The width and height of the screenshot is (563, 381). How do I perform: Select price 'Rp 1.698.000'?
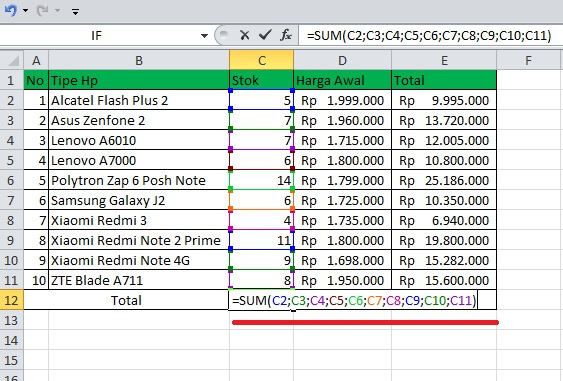click(x=342, y=260)
